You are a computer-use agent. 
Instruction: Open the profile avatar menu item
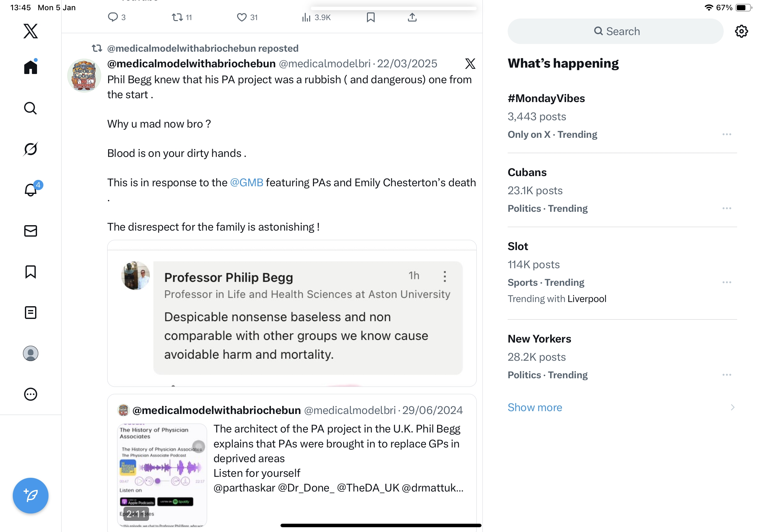[x=31, y=353]
